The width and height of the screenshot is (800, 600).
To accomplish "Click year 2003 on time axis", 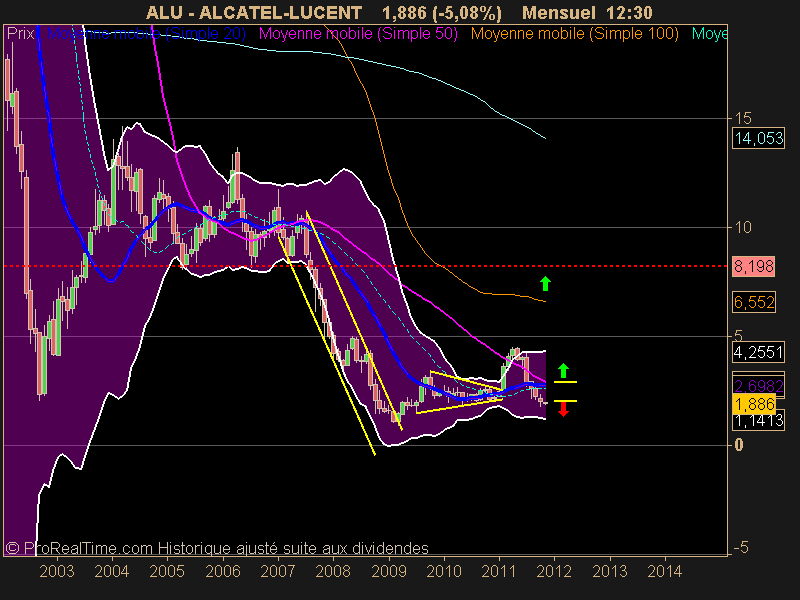I will point(57,571).
